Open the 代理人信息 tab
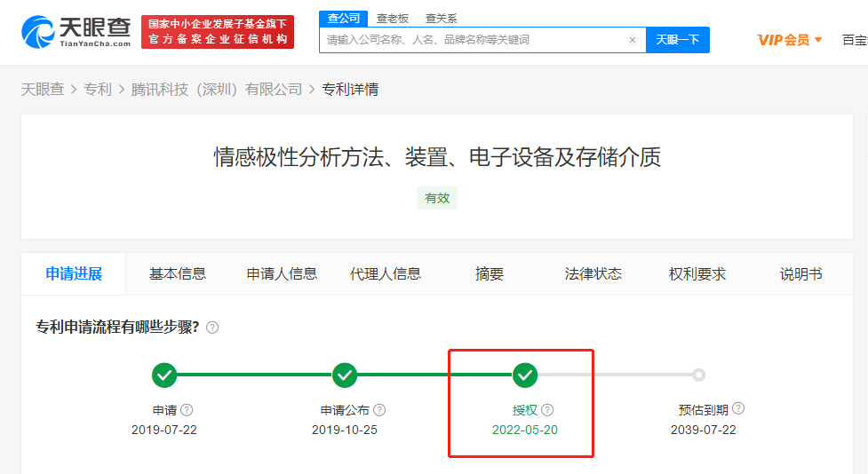Screen dimensions: 868x474 [386, 273]
